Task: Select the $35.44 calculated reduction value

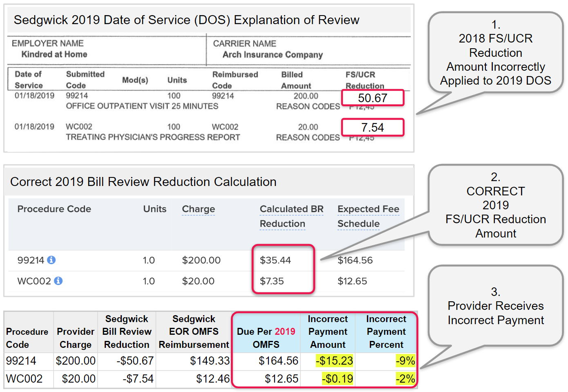Action: coord(275,260)
